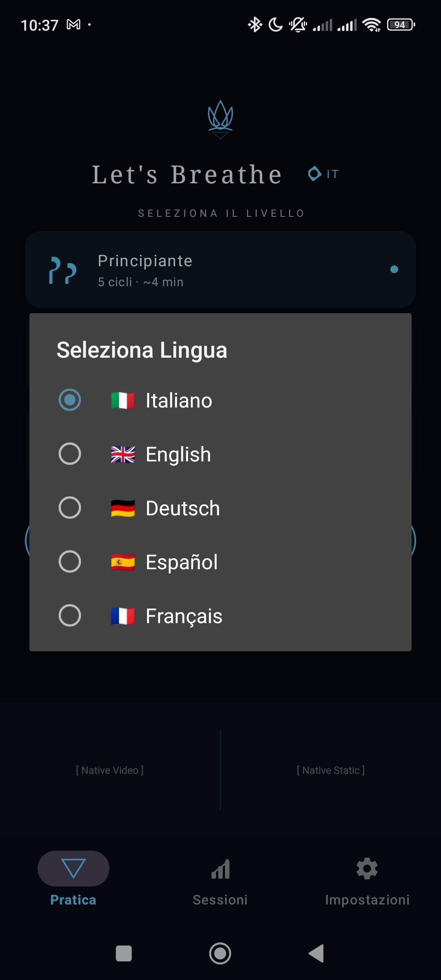Select the Deutsch radio button
The image size is (441, 980).
point(70,508)
